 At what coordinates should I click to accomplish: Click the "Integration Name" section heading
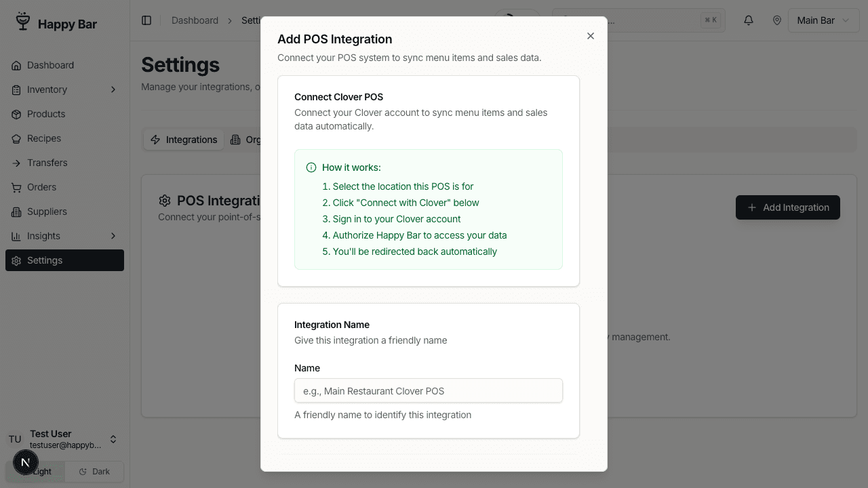coord(332,325)
